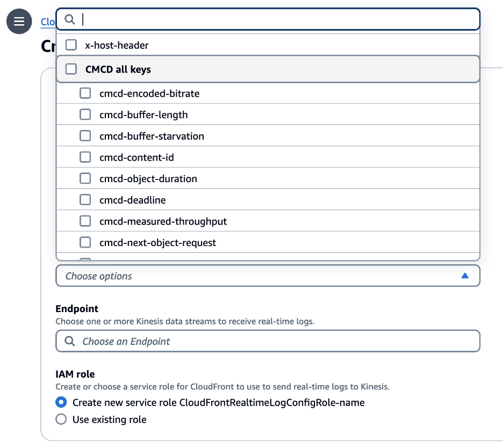The image size is (503, 448).
Task: Select Create new service role option
Action: (x=61, y=402)
